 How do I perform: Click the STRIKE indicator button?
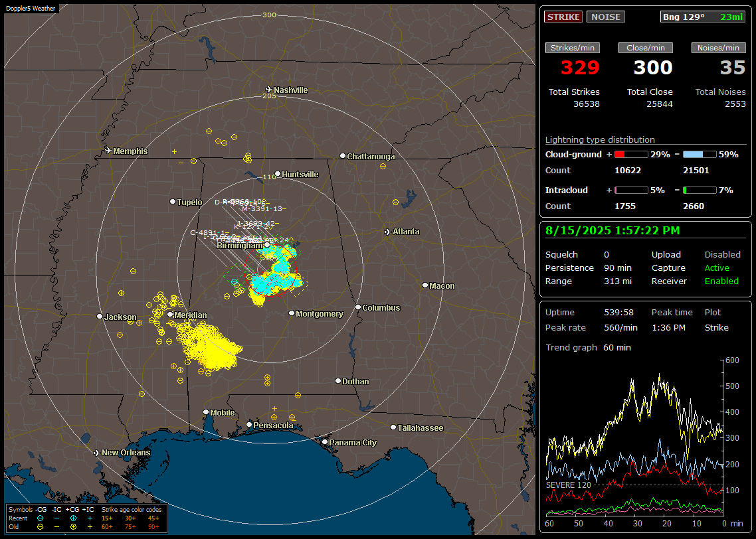coord(563,17)
